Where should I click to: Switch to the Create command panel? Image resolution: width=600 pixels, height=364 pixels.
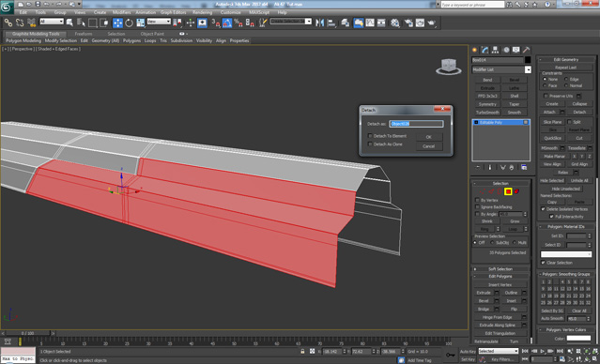[x=475, y=50]
